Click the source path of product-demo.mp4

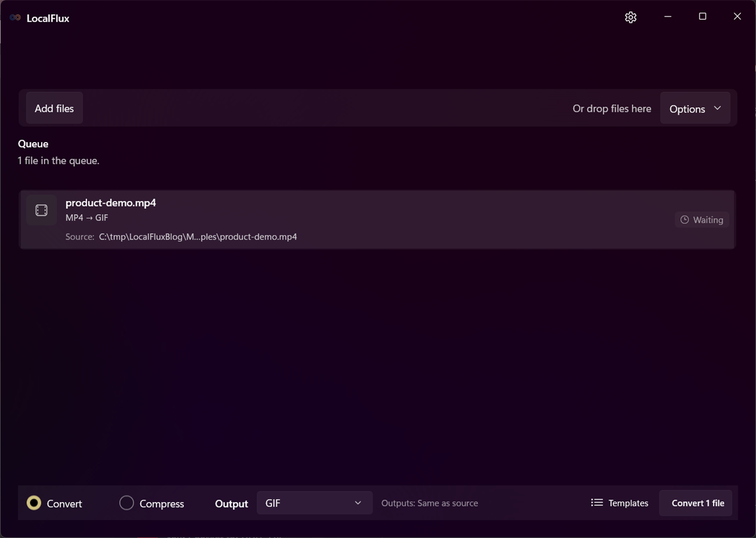click(198, 236)
